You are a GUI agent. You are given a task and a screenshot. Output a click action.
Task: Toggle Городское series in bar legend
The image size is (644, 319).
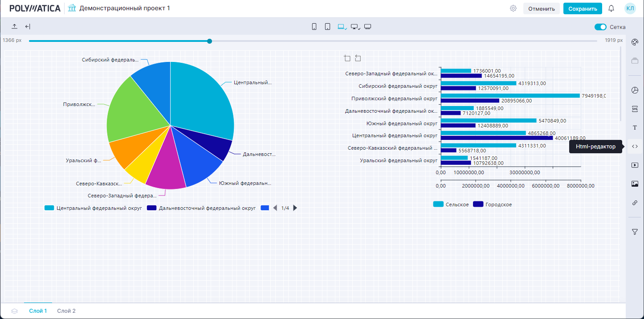coord(492,204)
